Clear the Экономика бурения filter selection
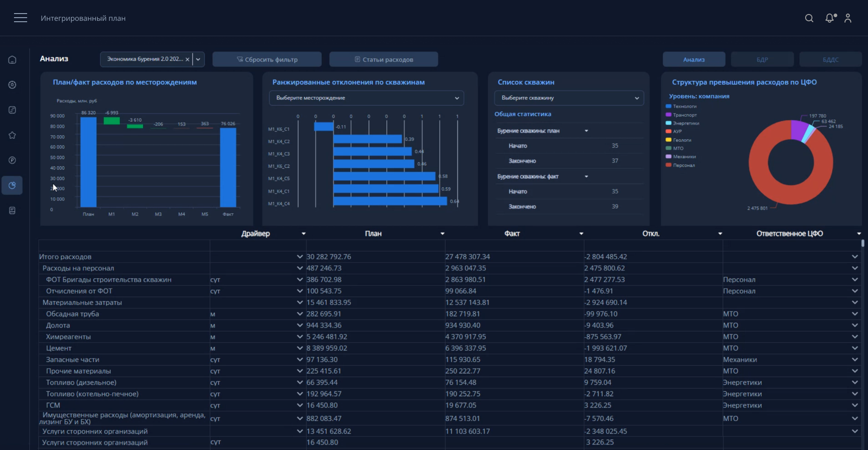This screenshot has width=868, height=450. coord(187,59)
